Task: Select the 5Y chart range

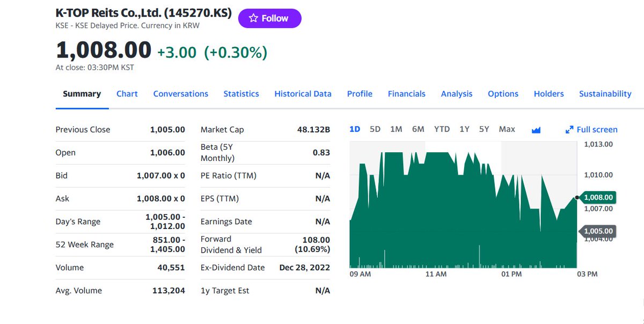Action: click(x=484, y=129)
